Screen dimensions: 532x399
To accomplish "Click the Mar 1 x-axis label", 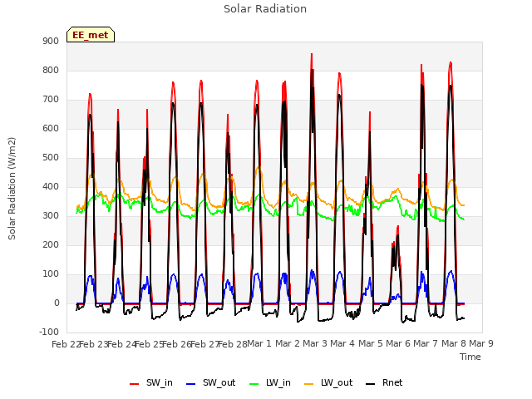I will (259, 343).
